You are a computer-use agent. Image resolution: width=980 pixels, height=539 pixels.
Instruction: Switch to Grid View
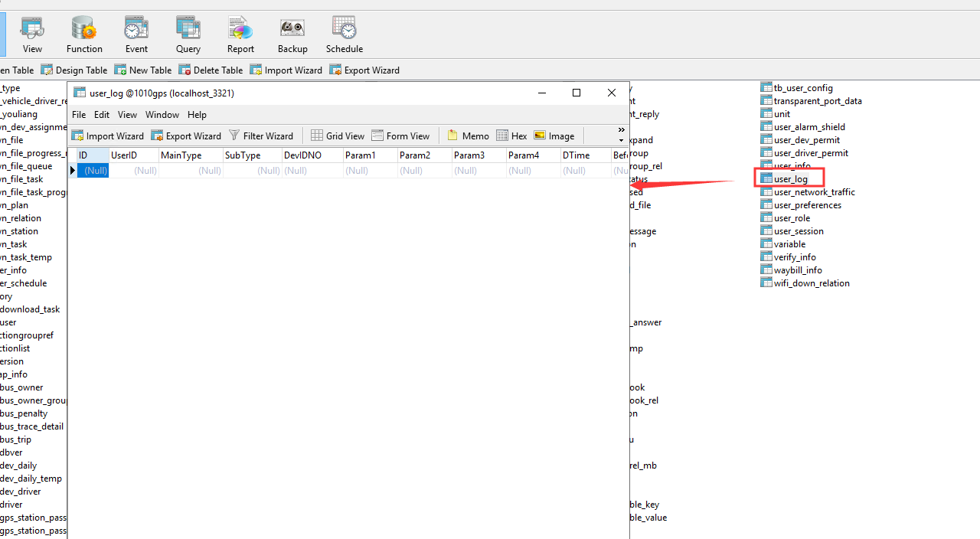(338, 136)
